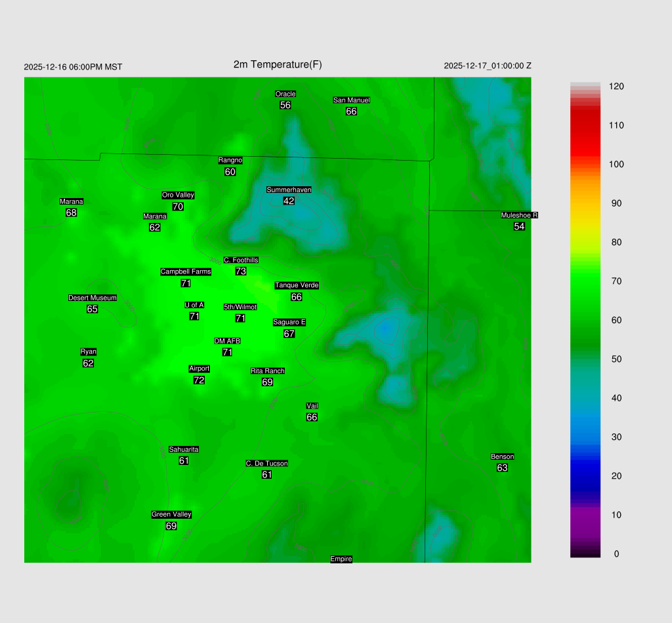Click the Campbell Farms station label

click(186, 271)
